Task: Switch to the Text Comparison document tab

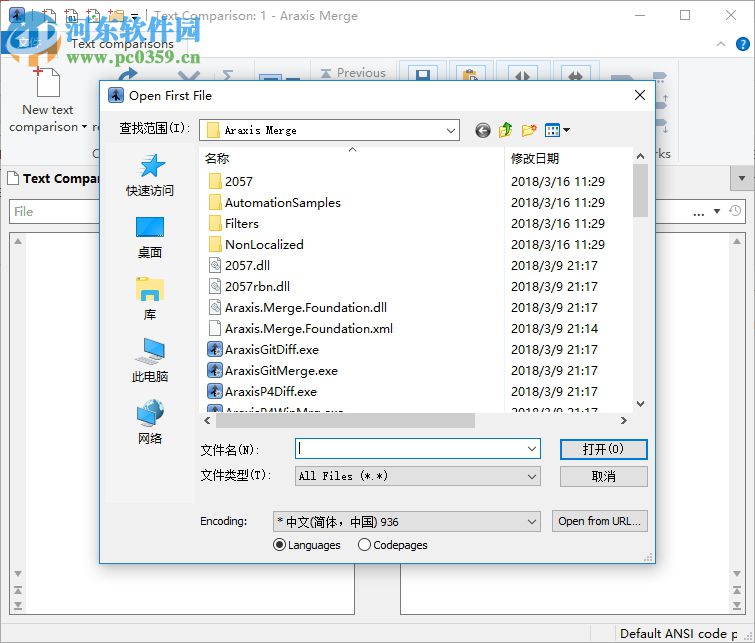Action: pos(53,178)
